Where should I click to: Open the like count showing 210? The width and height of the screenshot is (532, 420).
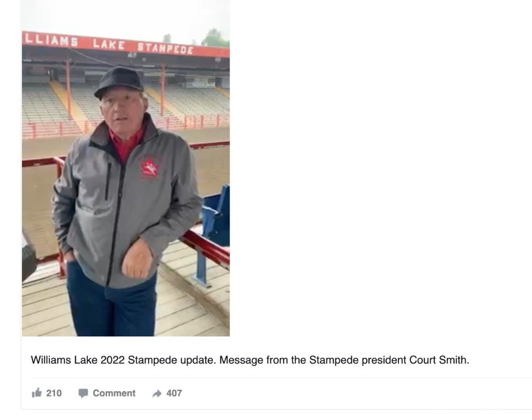click(x=54, y=393)
